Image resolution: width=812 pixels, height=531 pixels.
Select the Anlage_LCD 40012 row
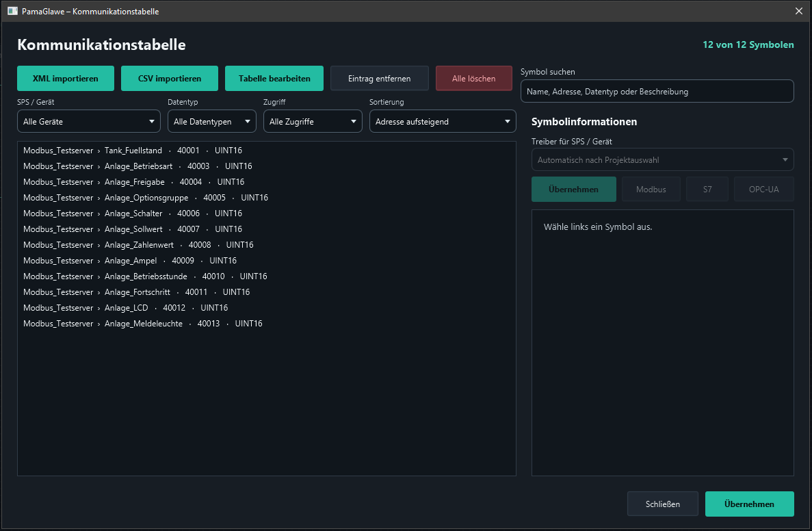click(267, 307)
